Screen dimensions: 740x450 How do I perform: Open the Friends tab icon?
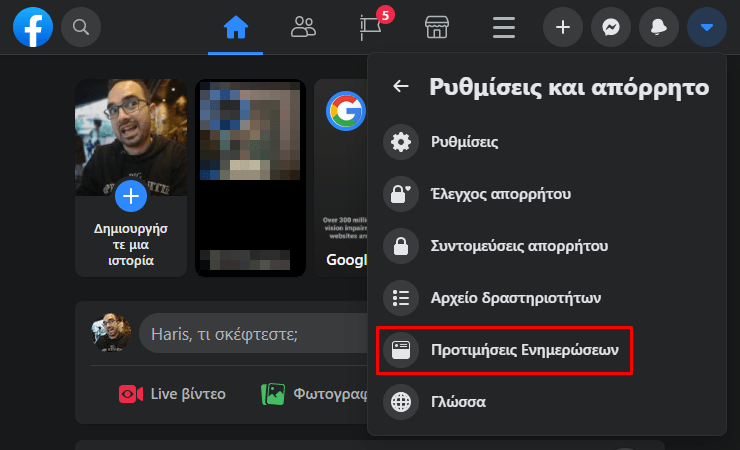coord(303,27)
